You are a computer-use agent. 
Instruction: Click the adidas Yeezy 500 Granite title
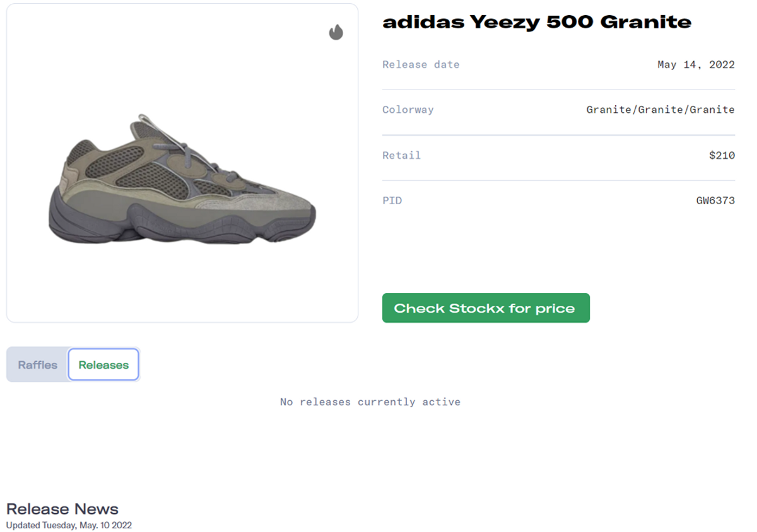pos(537,21)
